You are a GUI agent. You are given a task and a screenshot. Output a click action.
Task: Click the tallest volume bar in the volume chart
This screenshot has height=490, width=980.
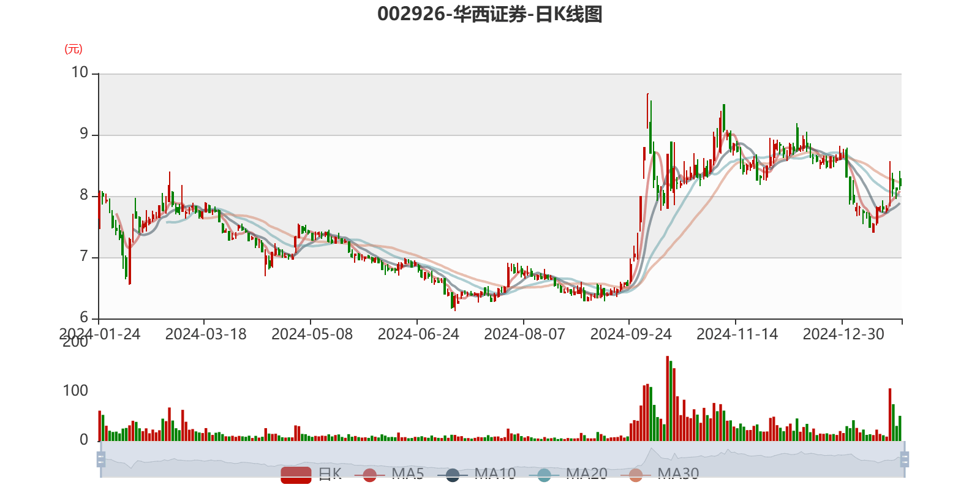(668, 398)
